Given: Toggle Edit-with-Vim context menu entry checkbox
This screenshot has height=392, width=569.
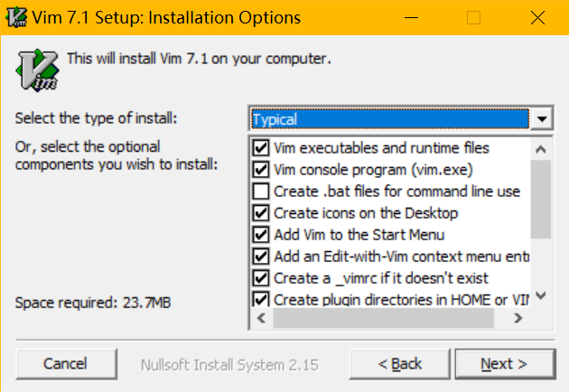Looking at the screenshot, I should pyautogui.click(x=261, y=256).
